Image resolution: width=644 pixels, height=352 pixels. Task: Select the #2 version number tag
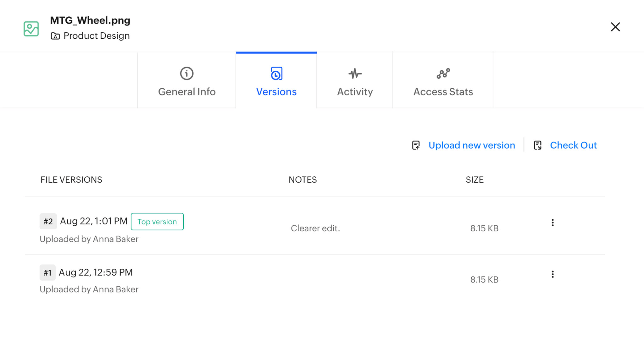point(48,221)
